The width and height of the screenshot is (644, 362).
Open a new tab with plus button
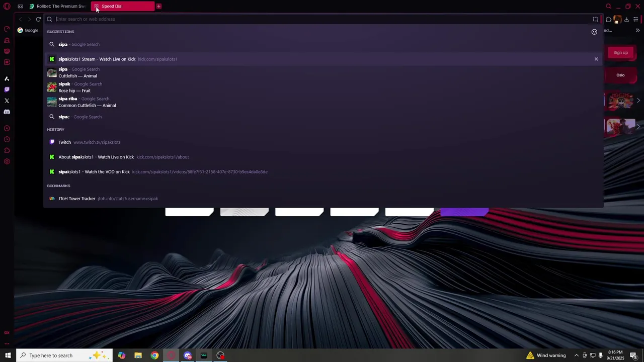[x=159, y=7]
